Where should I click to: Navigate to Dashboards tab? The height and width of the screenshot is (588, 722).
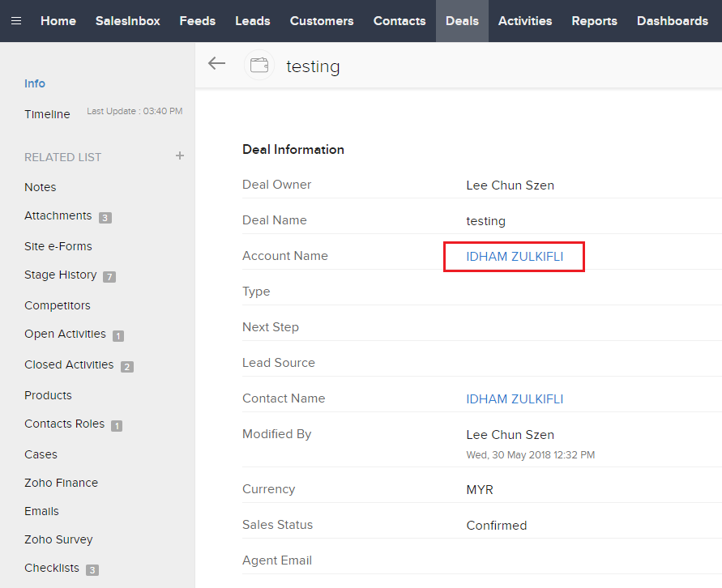pos(673,21)
